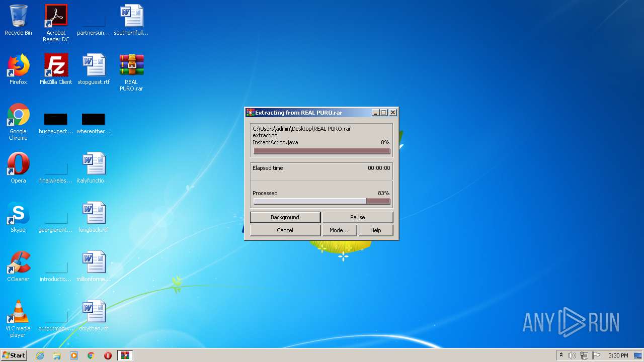The width and height of the screenshot is (644, 362).
Task: Open Windows Explorer from taskbar
Action: [x=57, y=355]
